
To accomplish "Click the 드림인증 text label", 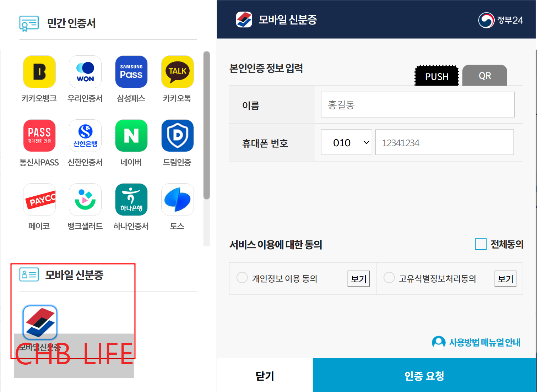I will click(x=177, y=162).
